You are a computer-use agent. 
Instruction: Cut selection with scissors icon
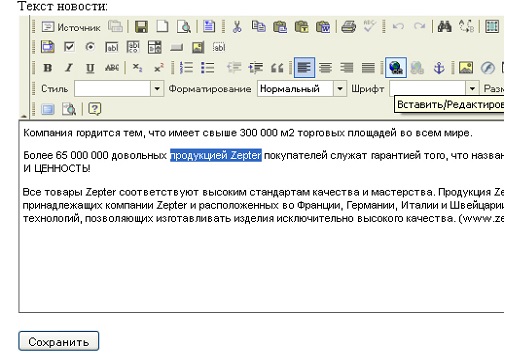click(237, 27)
